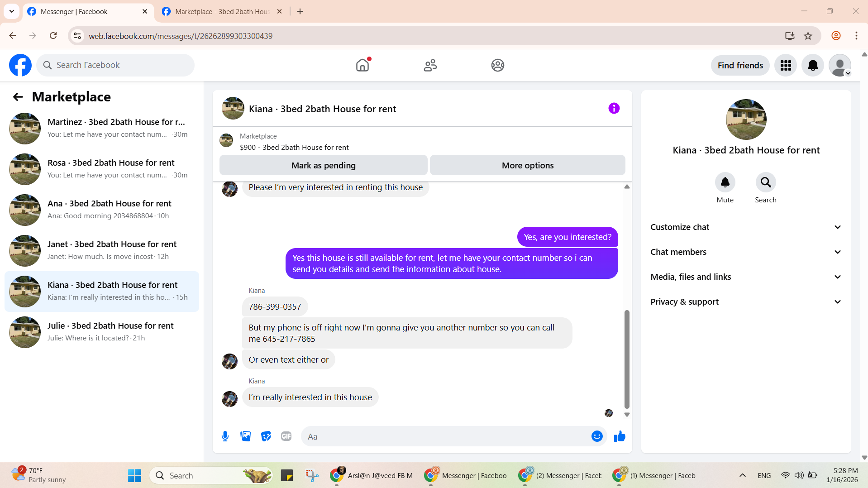Search in conversation magnifier icon

(766, 182)
